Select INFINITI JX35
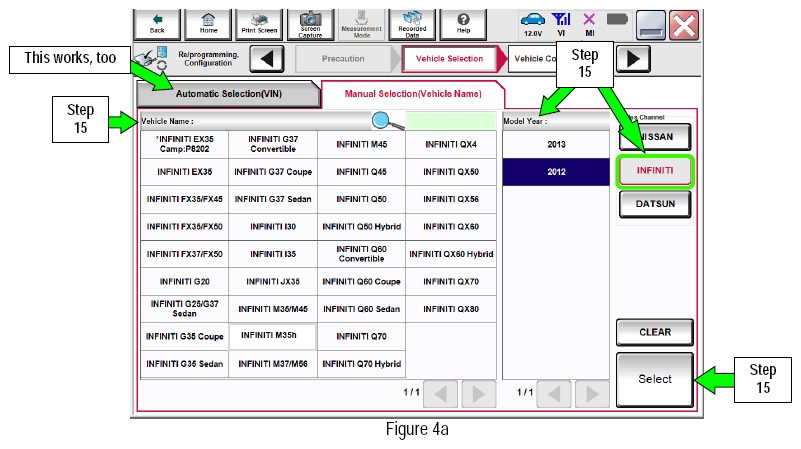801x449 pixels. 273,282
